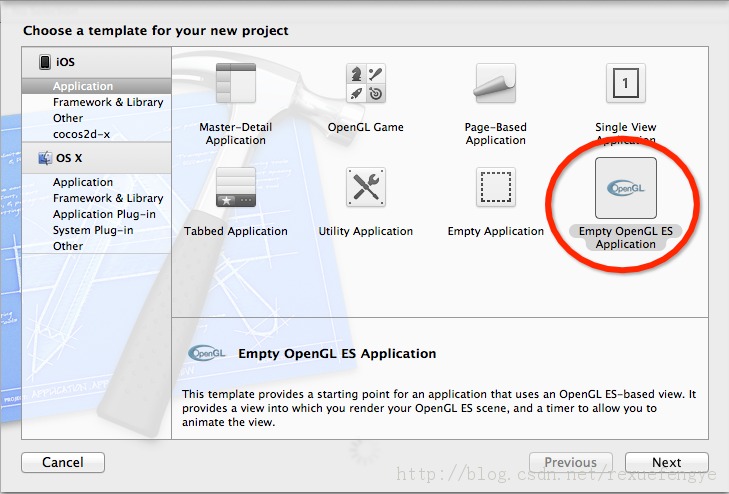729x494 pixels.
Task: Select the Utility Application template icon
Action: (x=366, y=187)
